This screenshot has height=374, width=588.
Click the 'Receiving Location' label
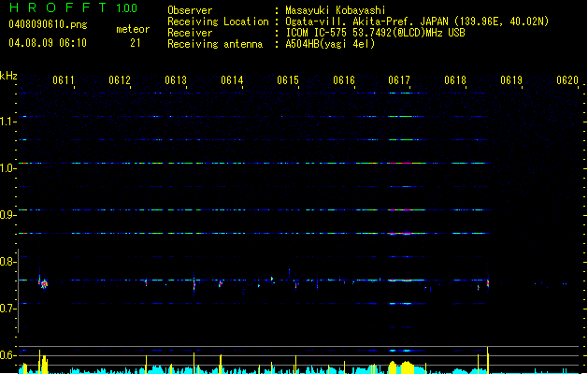click(x=218, y=22)
